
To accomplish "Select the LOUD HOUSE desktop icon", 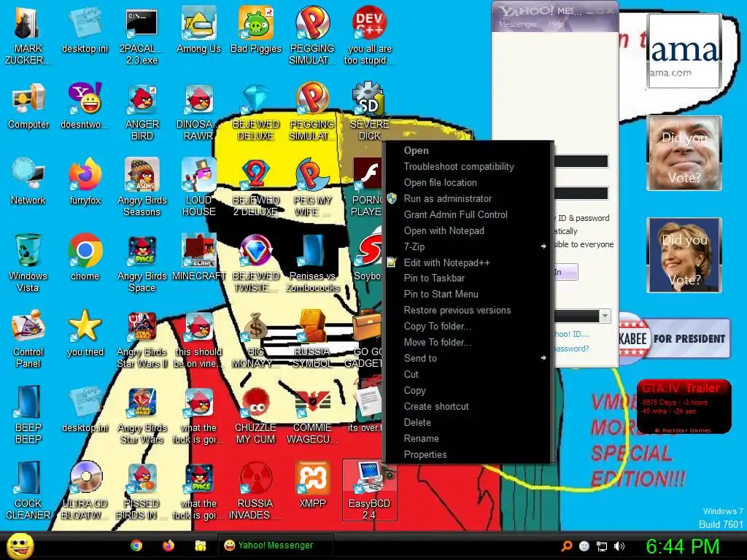I will 198,187.
